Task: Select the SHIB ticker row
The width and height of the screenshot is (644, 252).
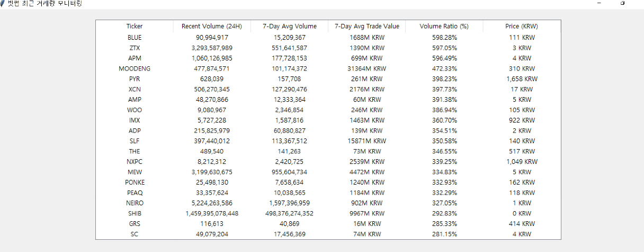Action: click(328, 213)
